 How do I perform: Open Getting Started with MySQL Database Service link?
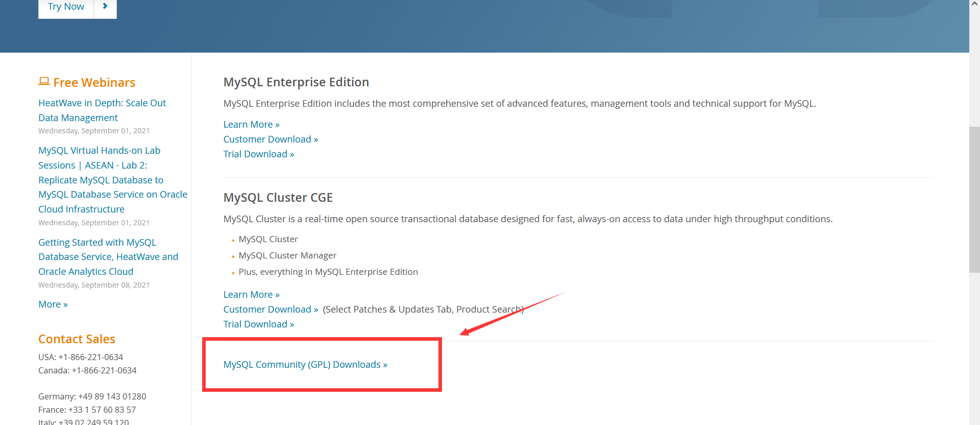pos(108,257)
